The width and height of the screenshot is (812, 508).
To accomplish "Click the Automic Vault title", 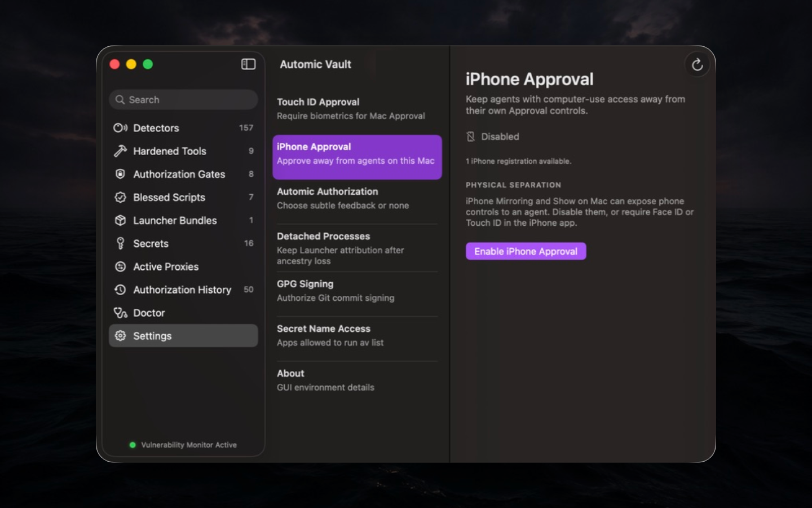I will 315,64.
